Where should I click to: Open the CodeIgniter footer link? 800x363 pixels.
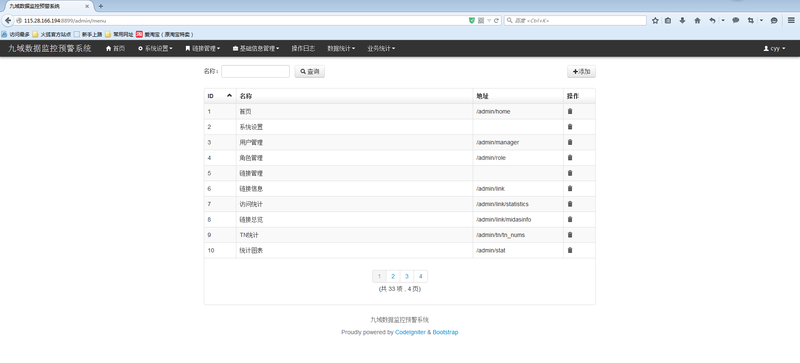pos(410,332)
